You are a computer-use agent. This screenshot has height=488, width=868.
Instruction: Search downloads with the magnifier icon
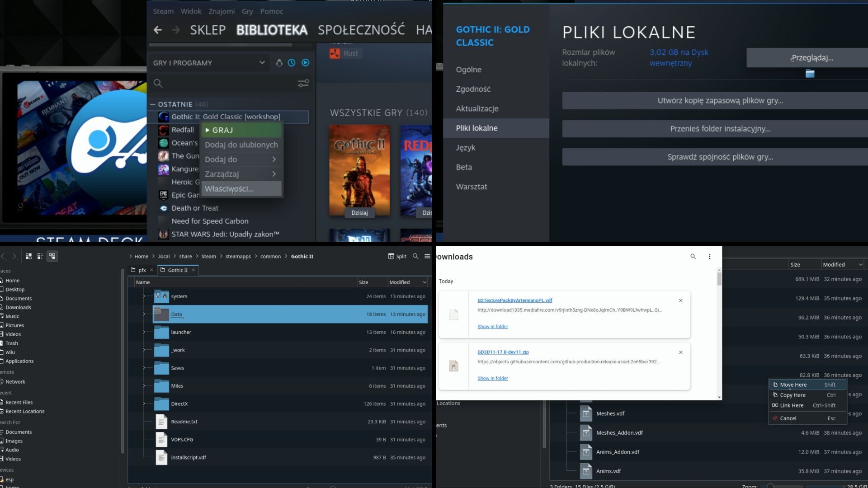693,257
